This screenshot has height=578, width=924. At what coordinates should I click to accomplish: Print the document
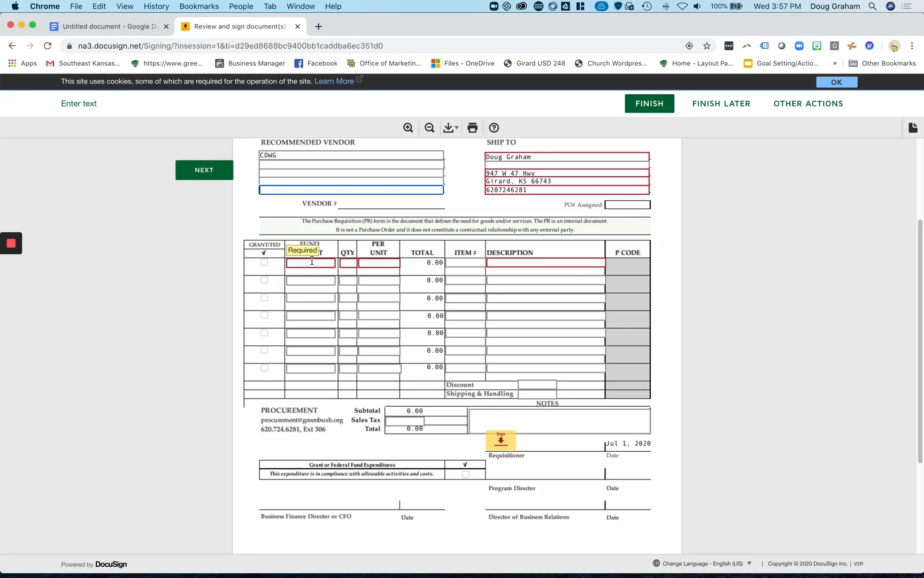point(472,127)
